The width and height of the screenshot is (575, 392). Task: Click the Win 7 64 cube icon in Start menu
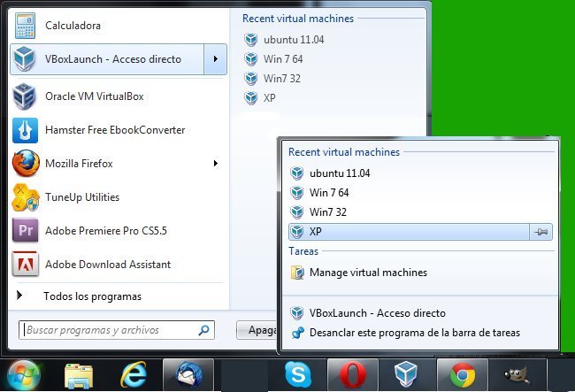pyautogui.click(x=251, y=59)
